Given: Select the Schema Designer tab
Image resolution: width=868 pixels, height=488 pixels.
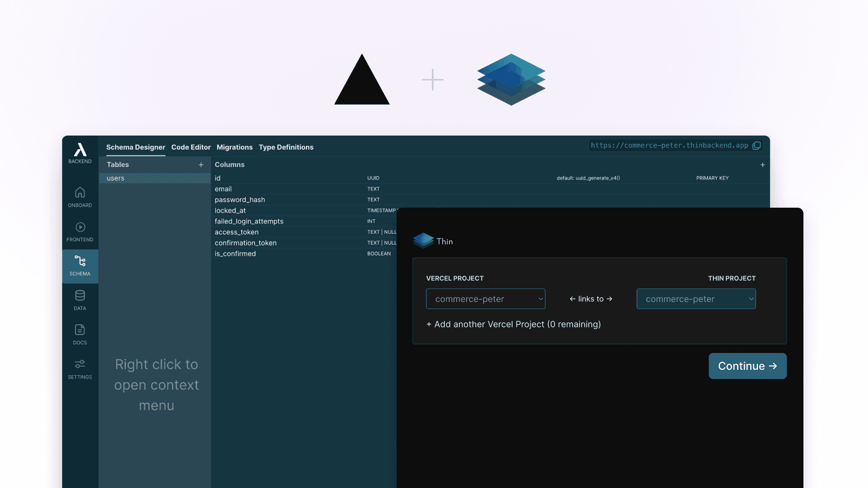Looking at the screenshot, I should pyautogui.click(x=136, y=147).
